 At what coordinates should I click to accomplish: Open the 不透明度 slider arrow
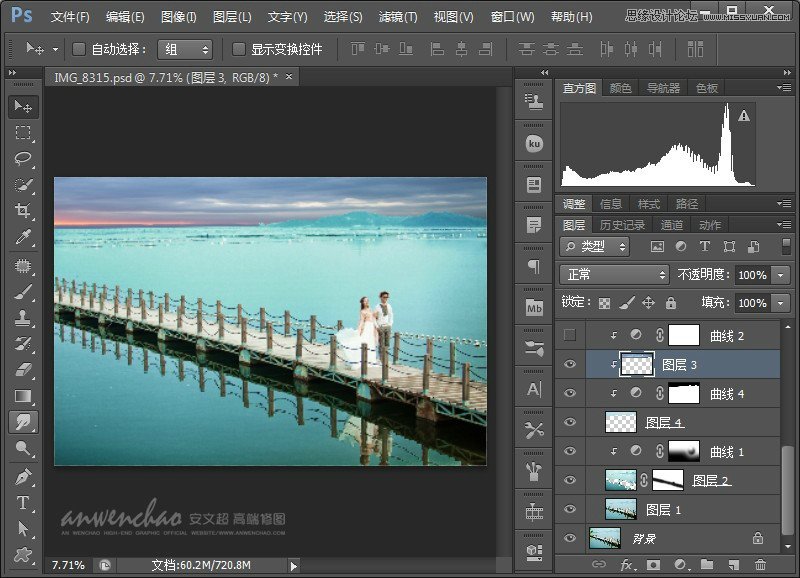click(781, 275)
